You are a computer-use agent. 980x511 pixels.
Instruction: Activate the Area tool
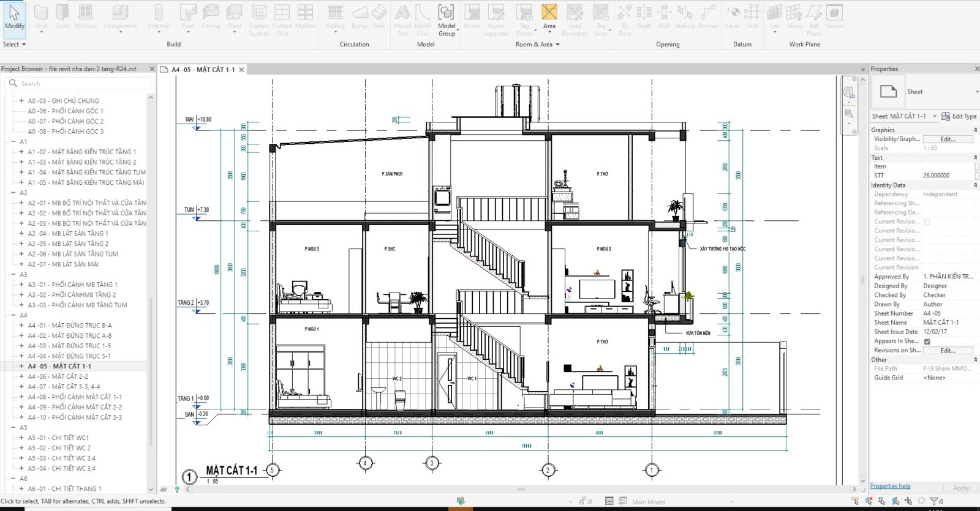click(549, 17)
